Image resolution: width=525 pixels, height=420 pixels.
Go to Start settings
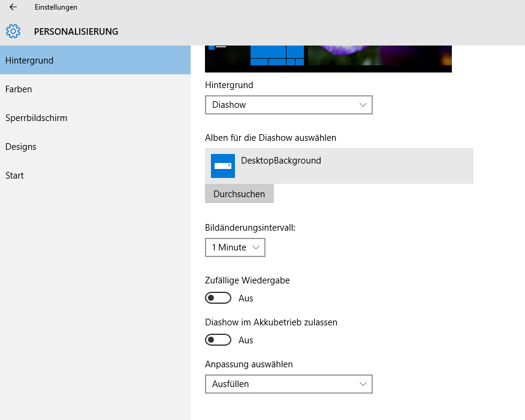(x=95, y=176)
